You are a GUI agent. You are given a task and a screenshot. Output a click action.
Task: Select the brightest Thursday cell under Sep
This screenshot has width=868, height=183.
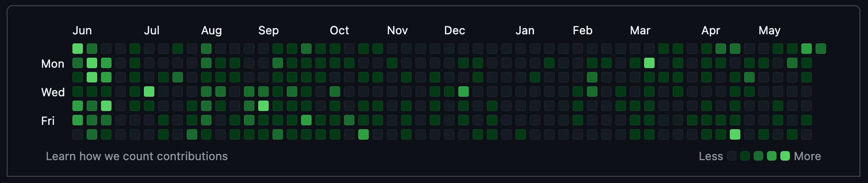tap(263, 106)
